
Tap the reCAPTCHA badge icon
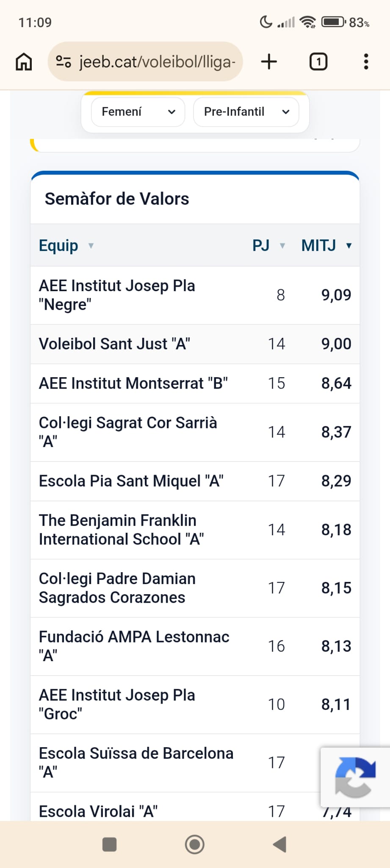[355, 777]
